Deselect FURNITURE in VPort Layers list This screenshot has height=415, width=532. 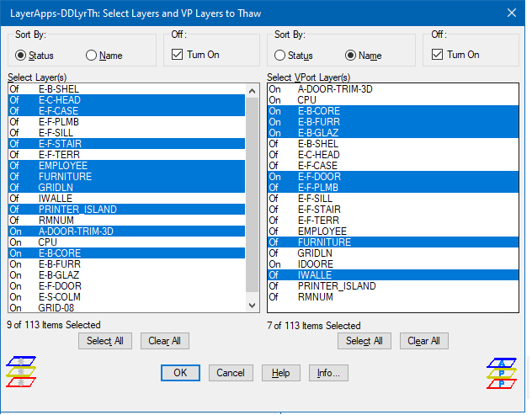coord(393,242)
